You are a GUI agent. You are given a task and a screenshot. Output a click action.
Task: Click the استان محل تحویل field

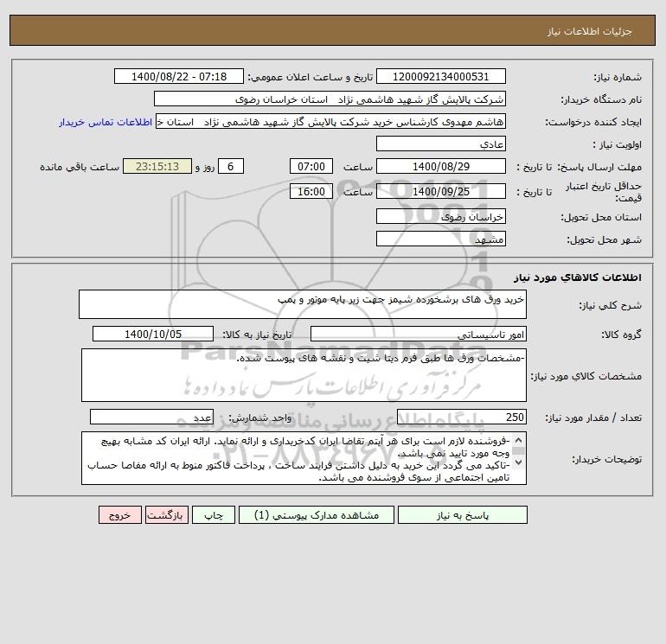[x=441, y=216]
